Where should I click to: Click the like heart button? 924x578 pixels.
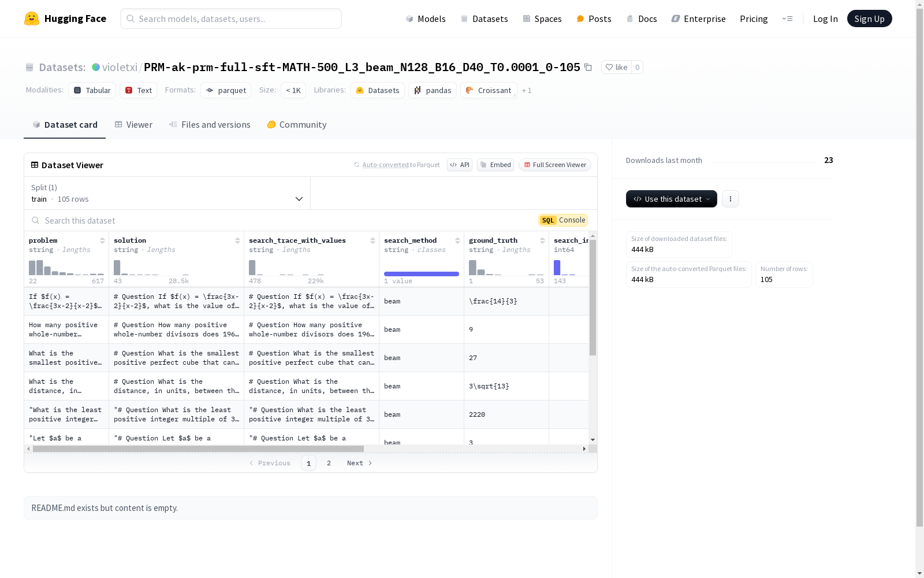616,67
